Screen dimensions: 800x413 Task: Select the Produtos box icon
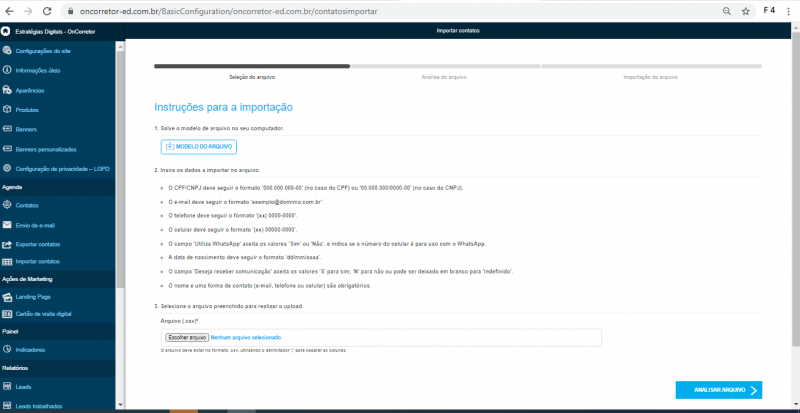(7, 110)
